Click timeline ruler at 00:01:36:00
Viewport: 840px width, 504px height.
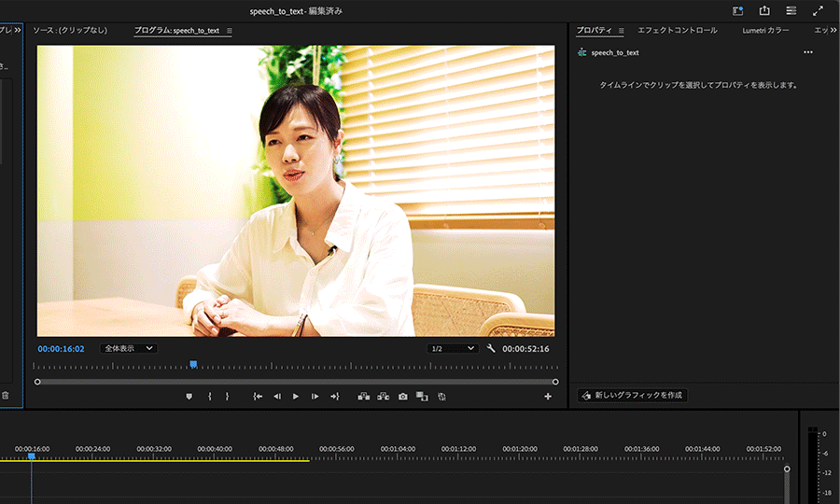[x=642, y=449]
